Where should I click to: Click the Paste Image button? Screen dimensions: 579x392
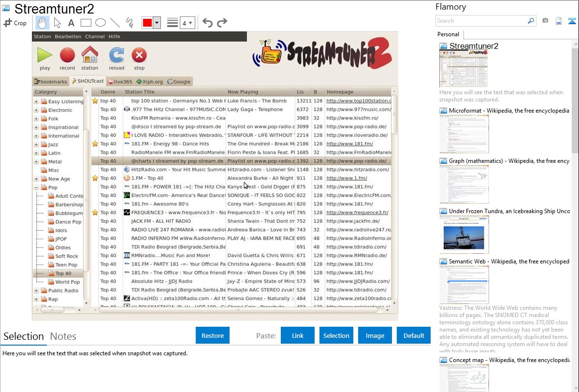(375, 335)
